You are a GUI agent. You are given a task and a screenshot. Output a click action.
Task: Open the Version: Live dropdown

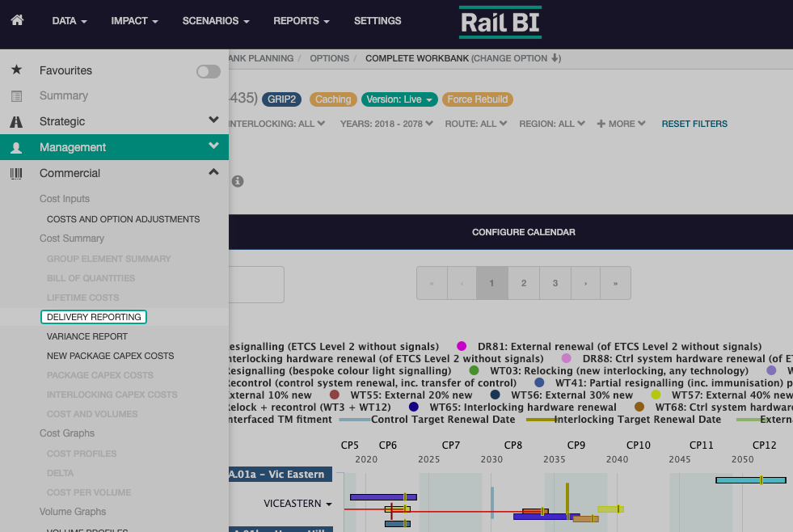pyautogui.click(x=399, y=99)
